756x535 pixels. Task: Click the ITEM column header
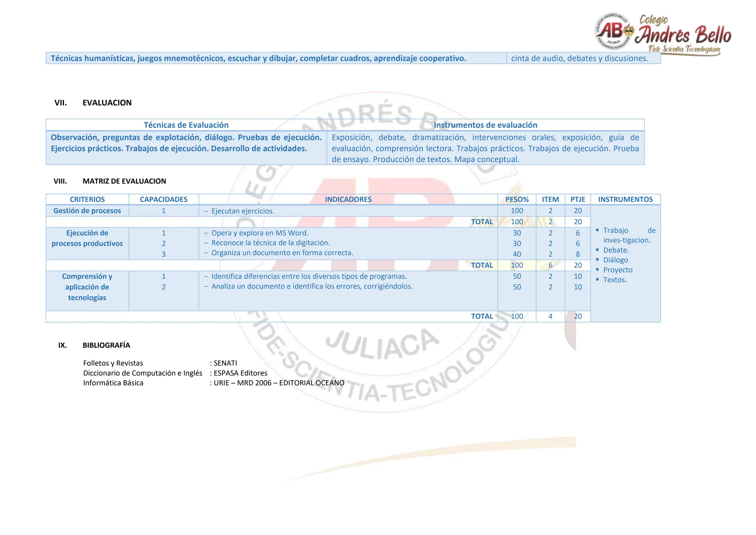550,199
